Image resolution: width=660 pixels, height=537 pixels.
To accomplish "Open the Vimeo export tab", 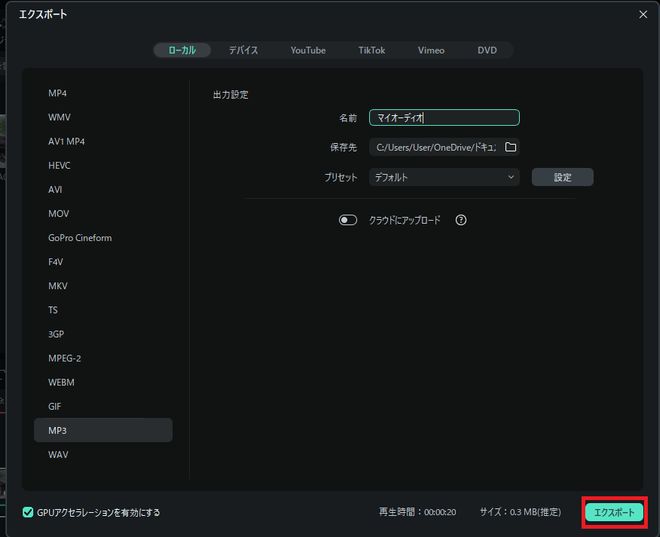I will click(431, 50).
